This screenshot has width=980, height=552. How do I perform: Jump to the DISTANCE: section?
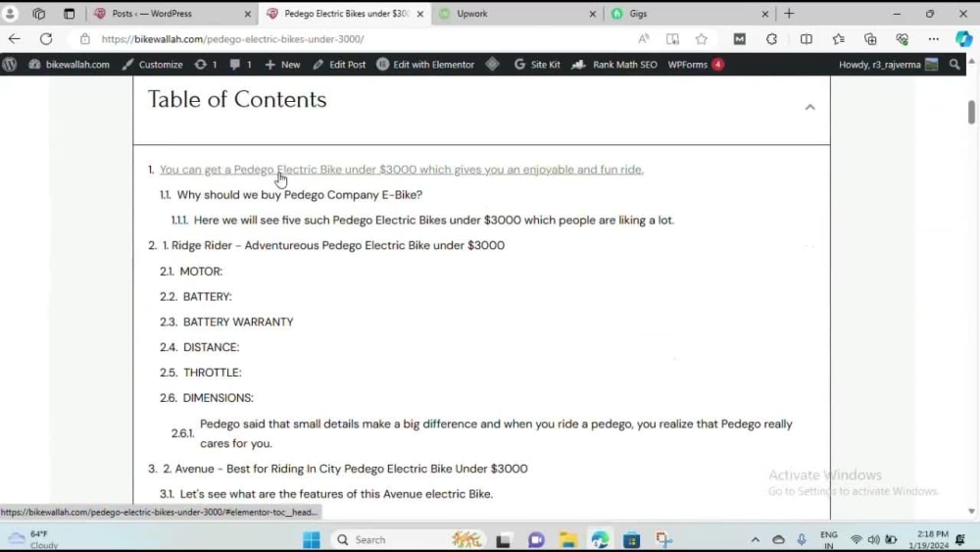tap(212, 348)
